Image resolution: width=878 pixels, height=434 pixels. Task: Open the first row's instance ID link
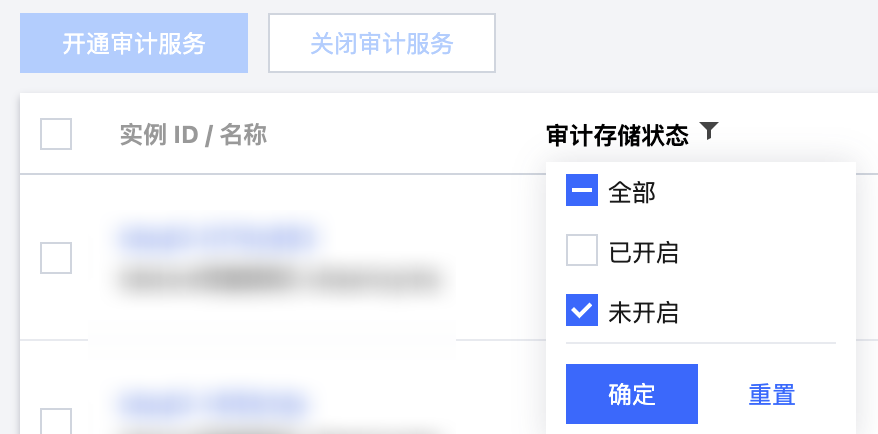(216, 238)
